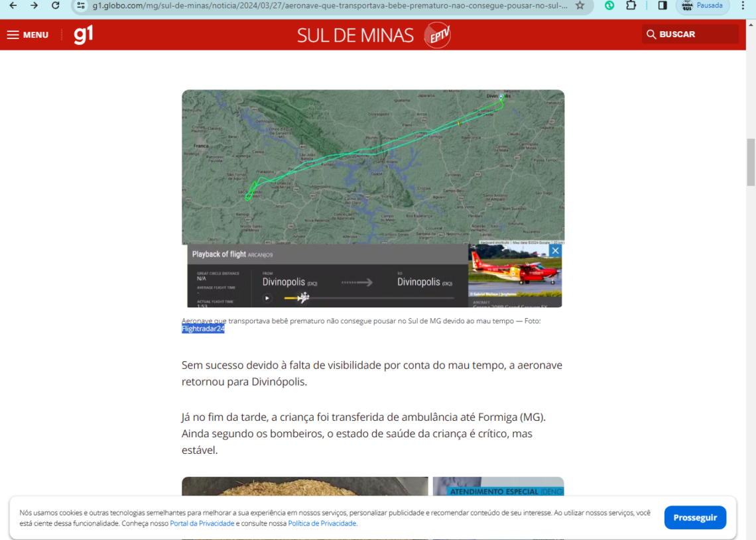Open the Chrome three-dot menu
Image resolution: width=756 pixels, height=540 pixels.
(743, 6)
